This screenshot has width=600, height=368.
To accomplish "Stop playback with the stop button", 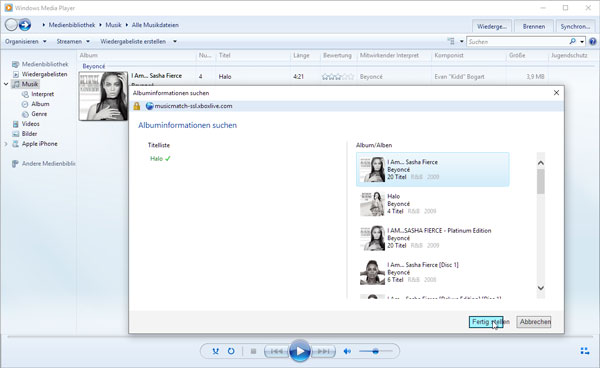I will [253, 351].
